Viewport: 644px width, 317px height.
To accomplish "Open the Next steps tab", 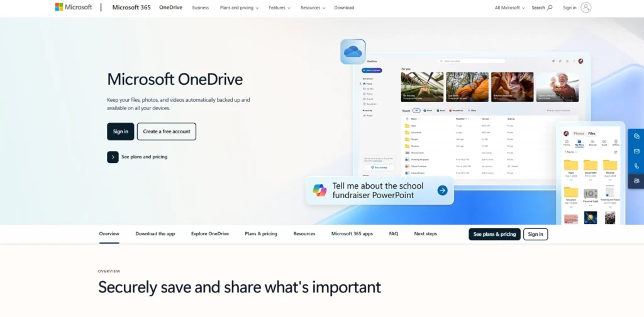I will [x=426, y=233].
